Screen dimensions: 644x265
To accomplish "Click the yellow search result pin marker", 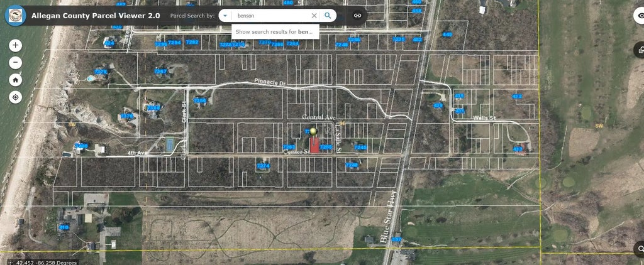I will tap(313, 131).
